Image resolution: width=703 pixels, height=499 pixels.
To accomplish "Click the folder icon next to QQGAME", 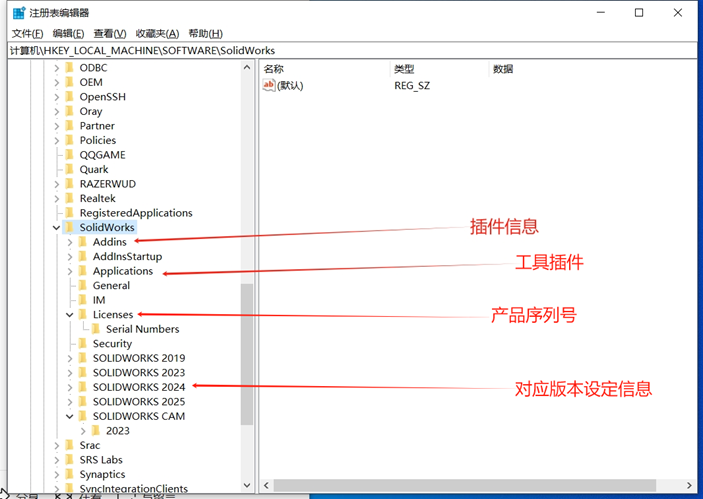I will coord(69,155).
